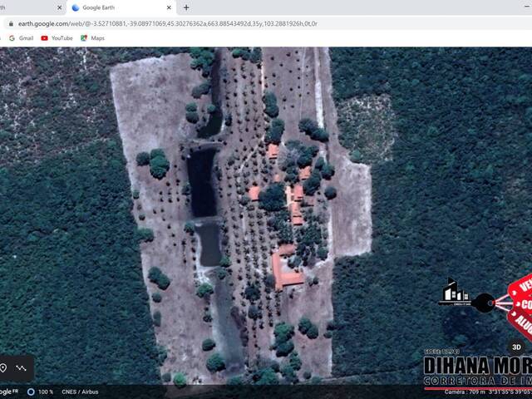The image size is (532, 399).
Task: Open the YouTube bookmark
Action: click(x=57, y=38)
